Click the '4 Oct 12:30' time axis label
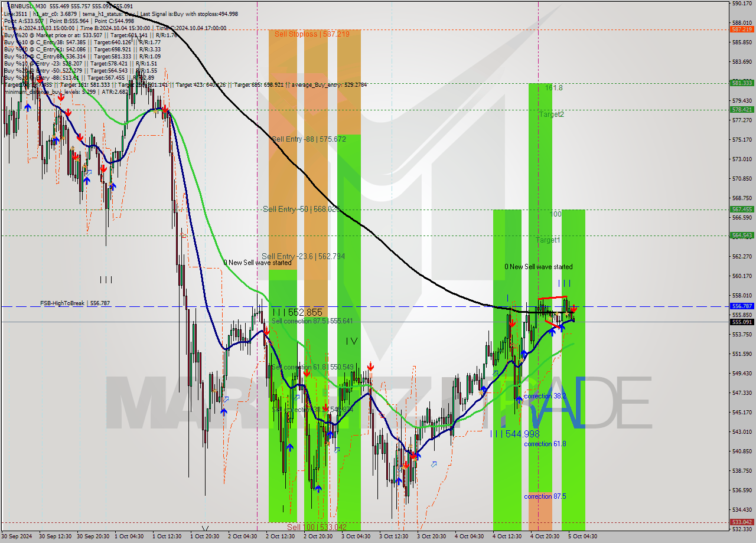The width and height of the screenshot is (756, 543). [507, 536]
